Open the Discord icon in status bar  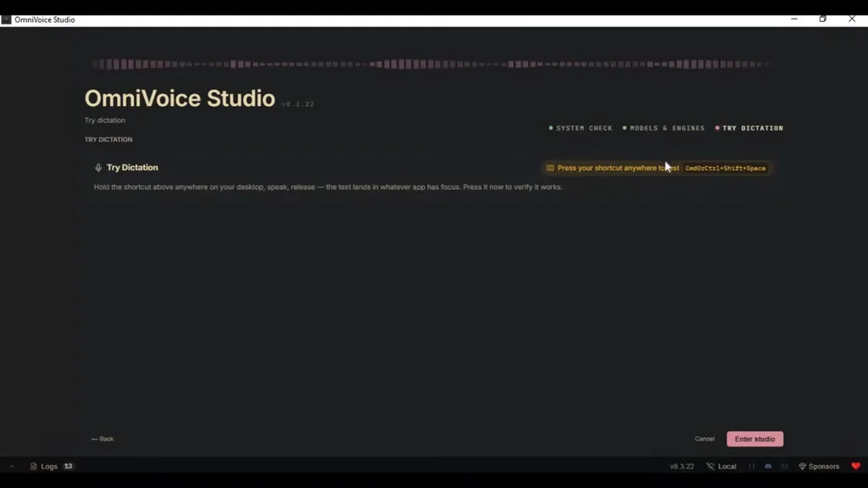(x=768, y=467)
